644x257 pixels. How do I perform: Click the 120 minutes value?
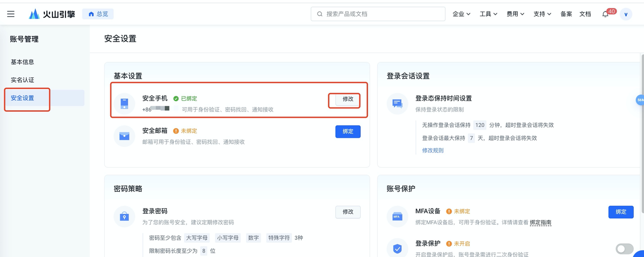[x=480, y=125]
